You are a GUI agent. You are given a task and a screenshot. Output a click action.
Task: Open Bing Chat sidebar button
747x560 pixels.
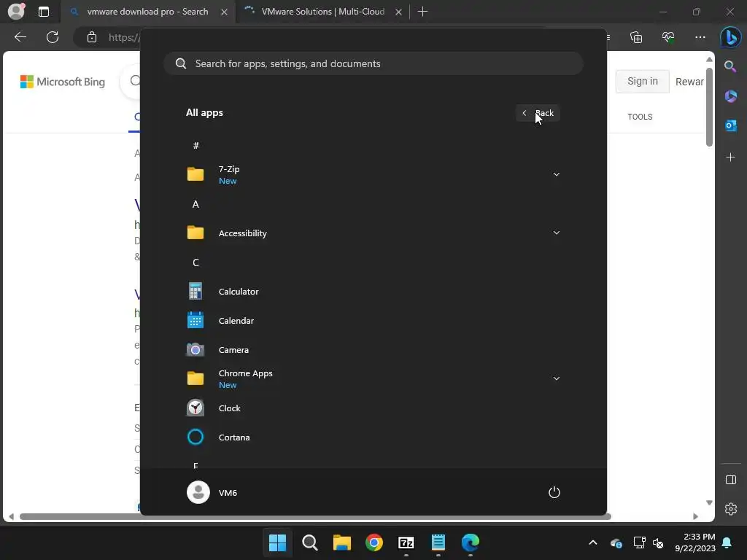pos(730,37)
